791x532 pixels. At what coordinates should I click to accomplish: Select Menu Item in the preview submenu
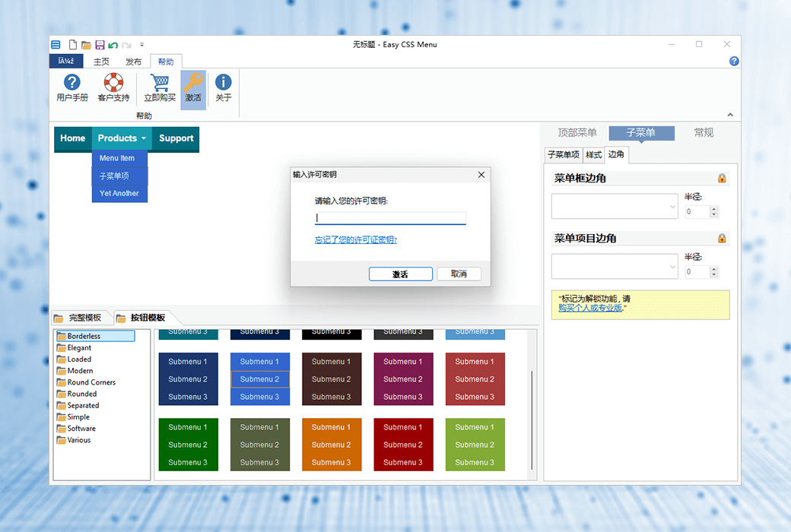coord(119,158)
